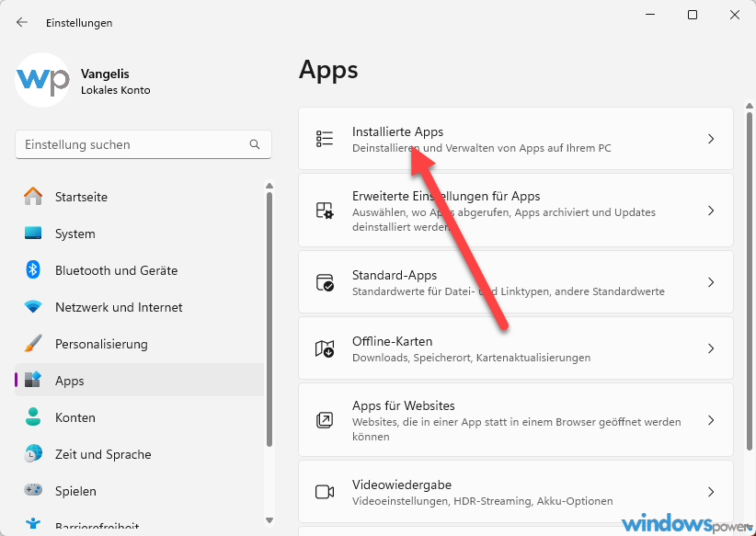This screenshot has width=756, height=536.
Task: Open the Standard-Apps chevron
Action: (x=711, y=282)
